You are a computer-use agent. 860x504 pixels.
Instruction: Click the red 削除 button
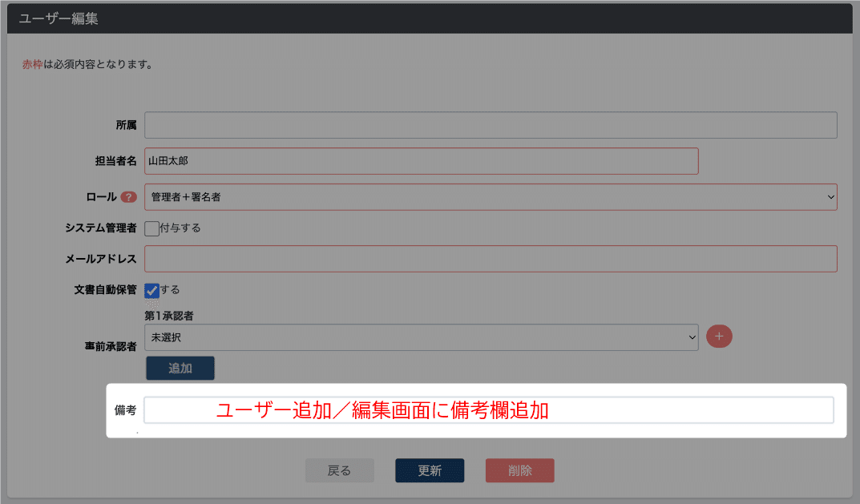519,470
